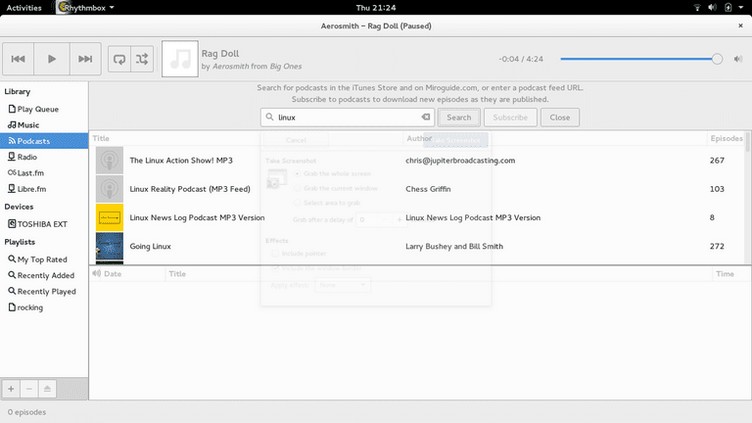Sort podcasts by Episodes column
This screenshot has width=752, height=423.
tap(726, 138)
